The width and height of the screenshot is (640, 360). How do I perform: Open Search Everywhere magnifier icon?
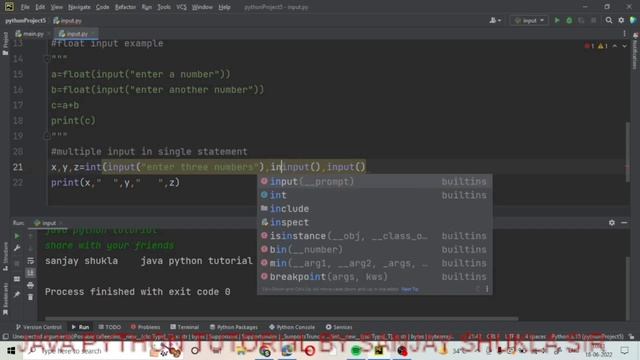(609, 20)
